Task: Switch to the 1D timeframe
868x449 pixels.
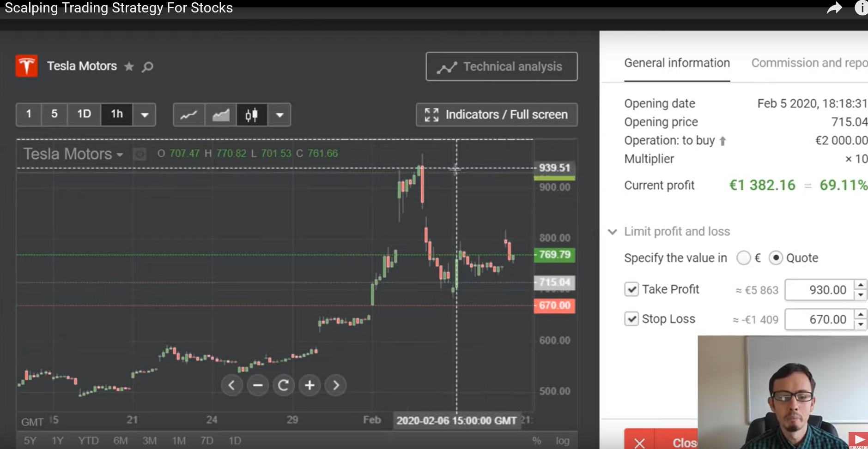Action: tap(84, 114)
